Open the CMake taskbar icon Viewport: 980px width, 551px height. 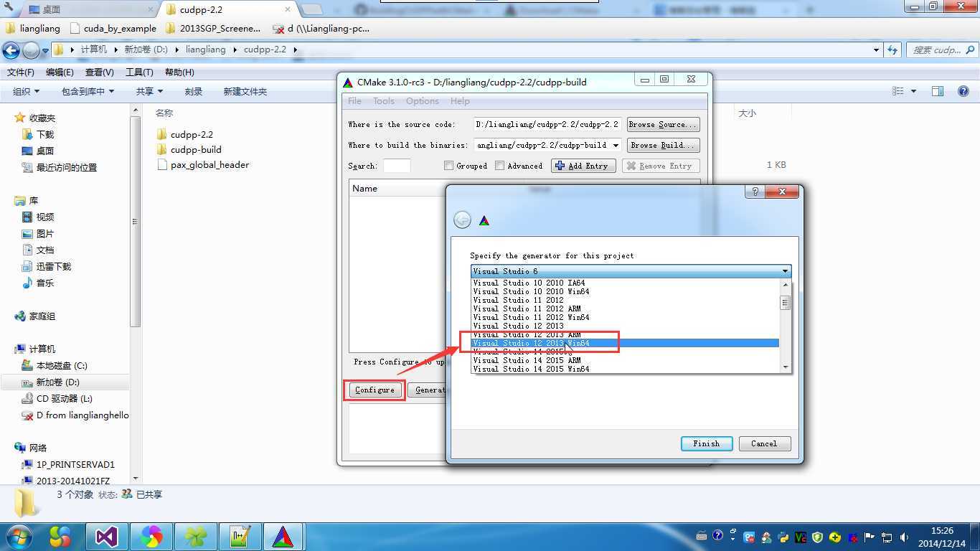point(283,536)
